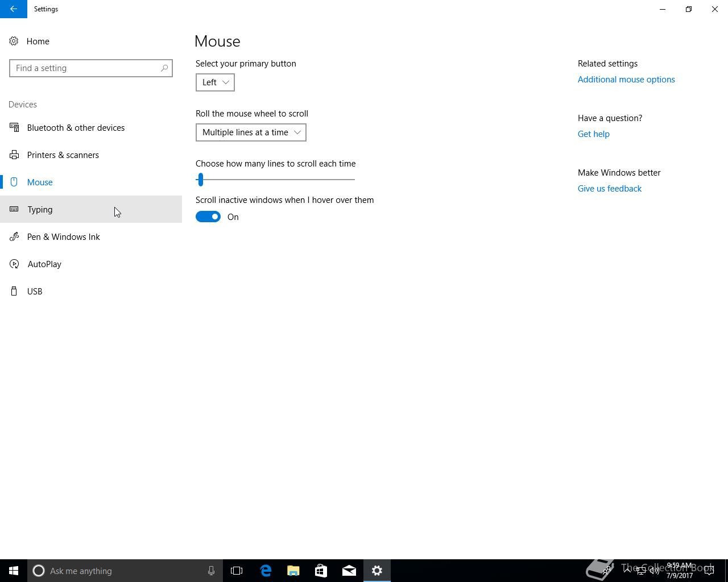Open the Mail app on taskbar
Image resolution: width=728 pixels, height=582 pixels.
pos(349,571)
